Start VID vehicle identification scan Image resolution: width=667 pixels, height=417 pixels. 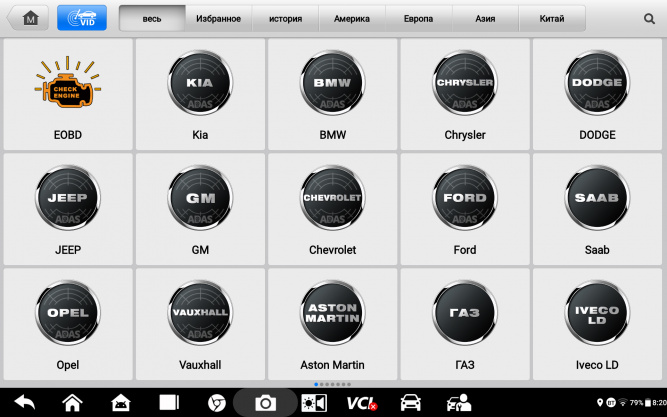[82, 18]
